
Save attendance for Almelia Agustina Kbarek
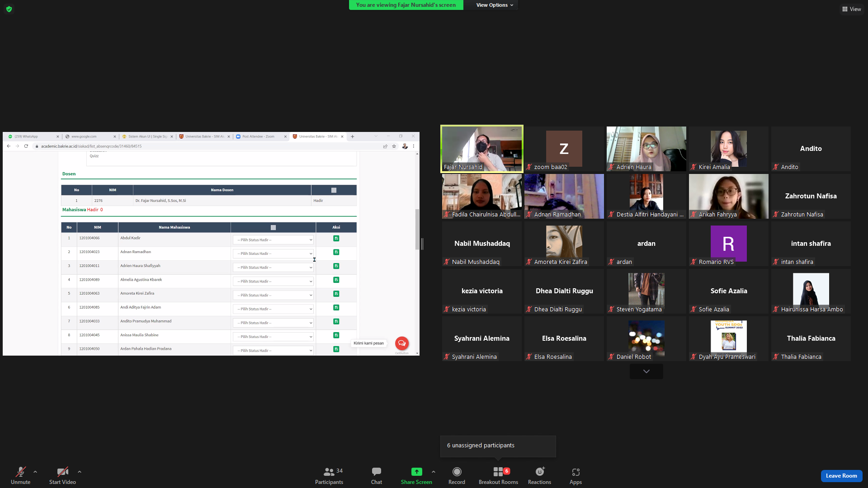336,280
